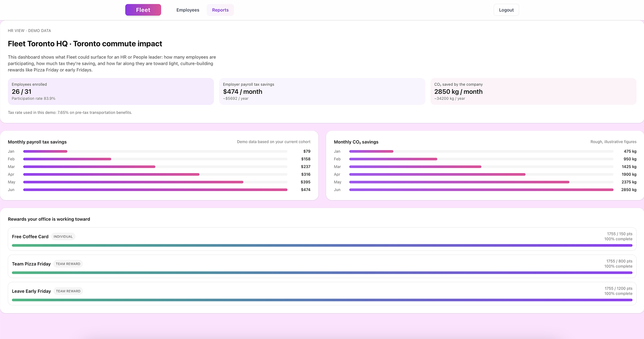This screenshot has width=644, height=339.
Task: Select the Employees enrolled stat card
Action: [x=110, y=91]
